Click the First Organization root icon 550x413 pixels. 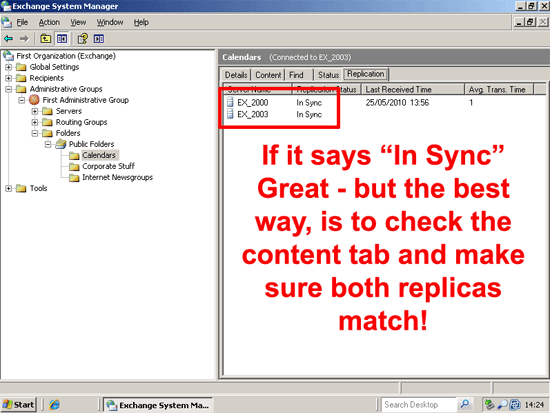[x=8, y=55]
